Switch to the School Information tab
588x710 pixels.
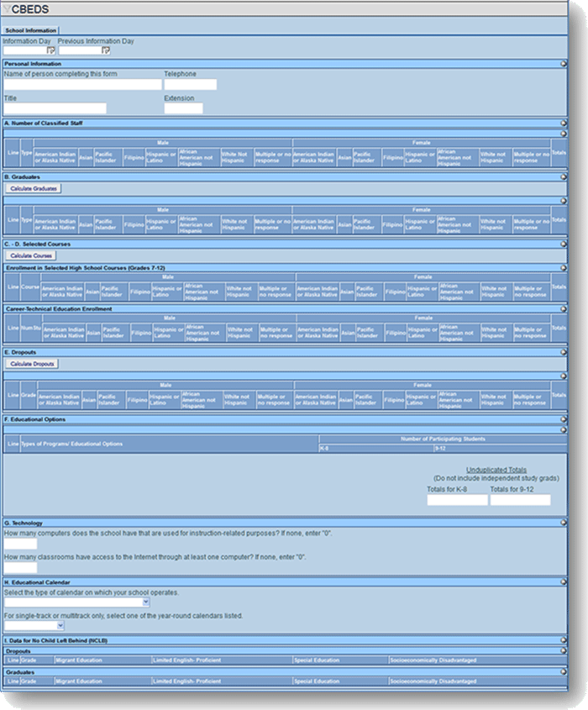pyautogui.click(x=31, y=30)
